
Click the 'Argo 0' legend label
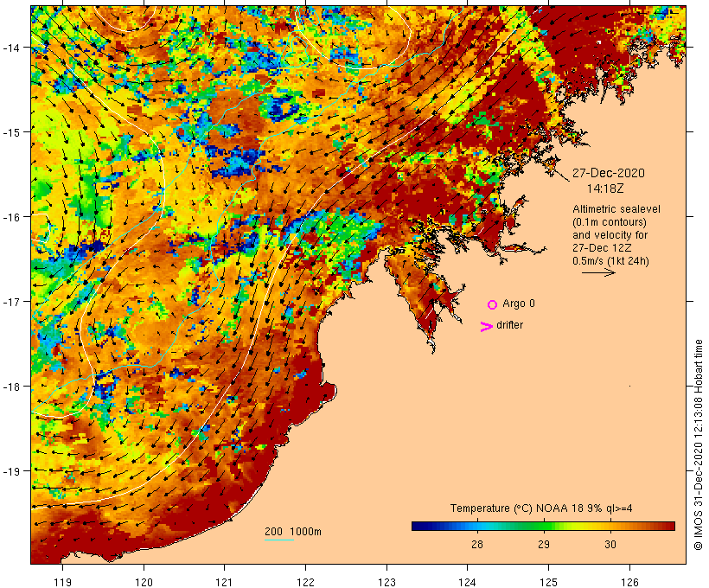pyautogui.click(x=519, y=304)
